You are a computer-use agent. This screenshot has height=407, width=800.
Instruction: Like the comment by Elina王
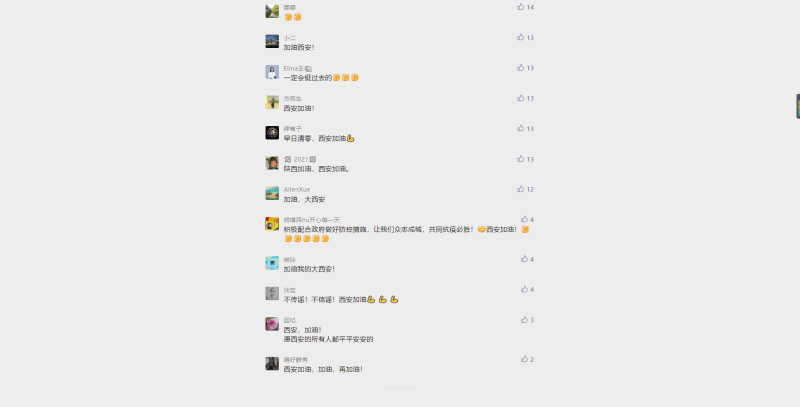pyautogui.click(x=520, y=67)
